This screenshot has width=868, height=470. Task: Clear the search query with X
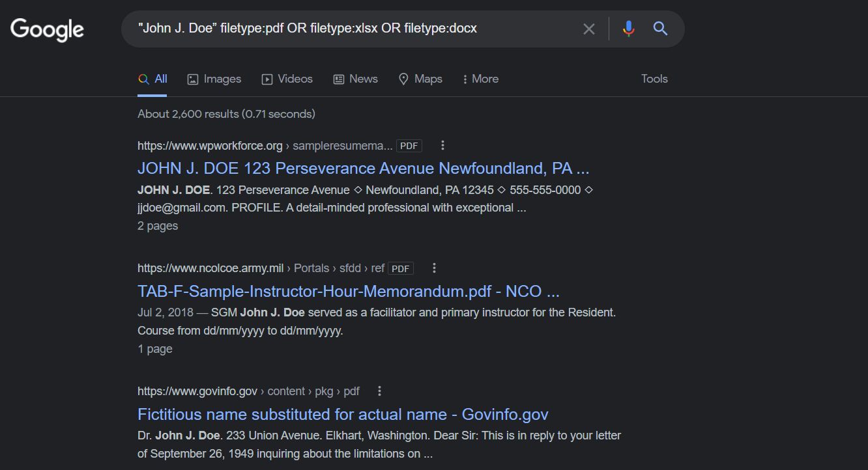589,29
